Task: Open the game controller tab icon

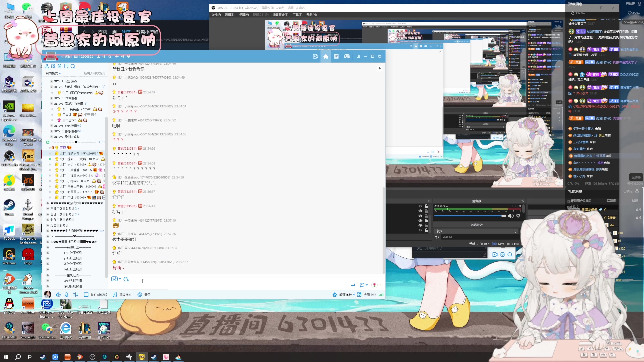Action: pyautogui.click(x=347, y=57)
